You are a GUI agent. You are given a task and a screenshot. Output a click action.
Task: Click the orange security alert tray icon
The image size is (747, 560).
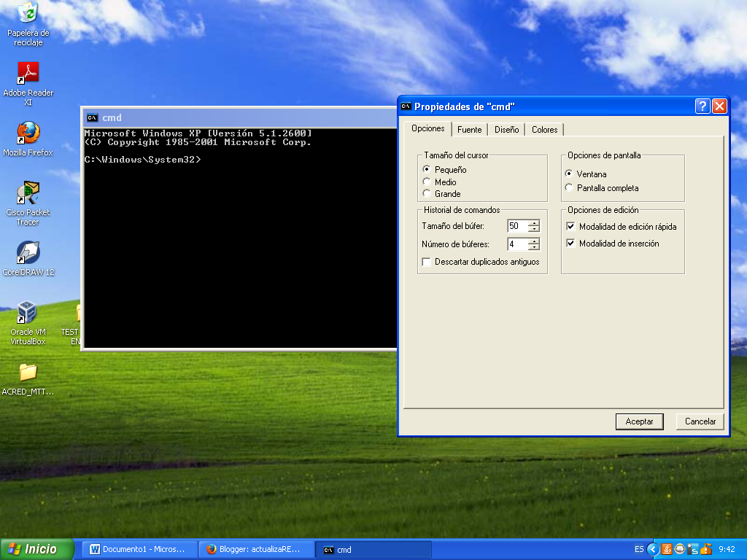click(x=706, y=550)
